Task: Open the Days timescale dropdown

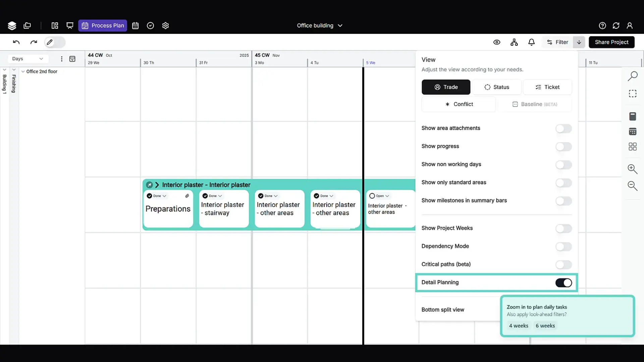Action: 28,59
